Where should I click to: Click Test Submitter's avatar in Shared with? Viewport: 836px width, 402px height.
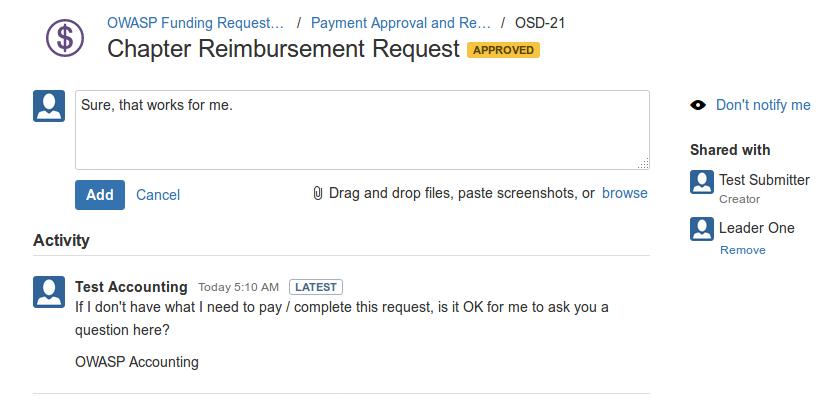click(702, 181)
